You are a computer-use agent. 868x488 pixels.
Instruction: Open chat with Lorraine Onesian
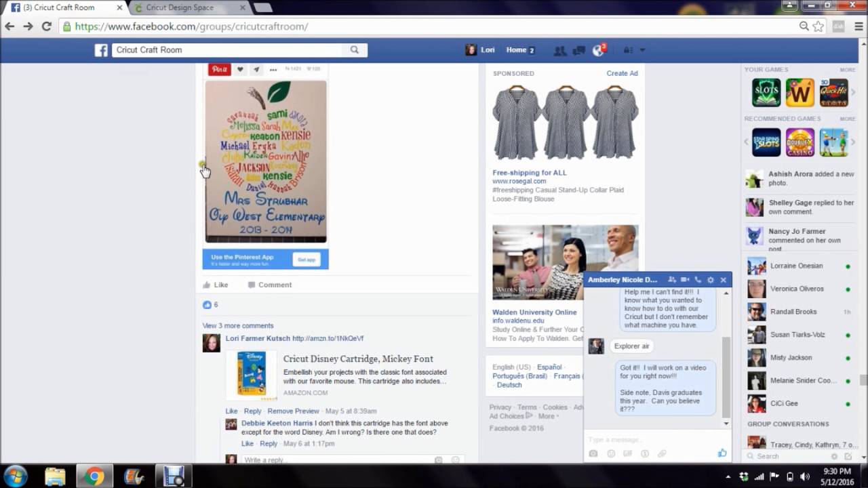(800, 266)
